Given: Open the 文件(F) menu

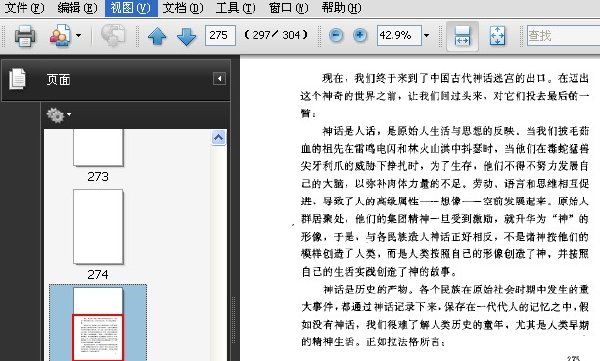Looking at the screenshot, I should pyautogui.click(x=24, y=8).
